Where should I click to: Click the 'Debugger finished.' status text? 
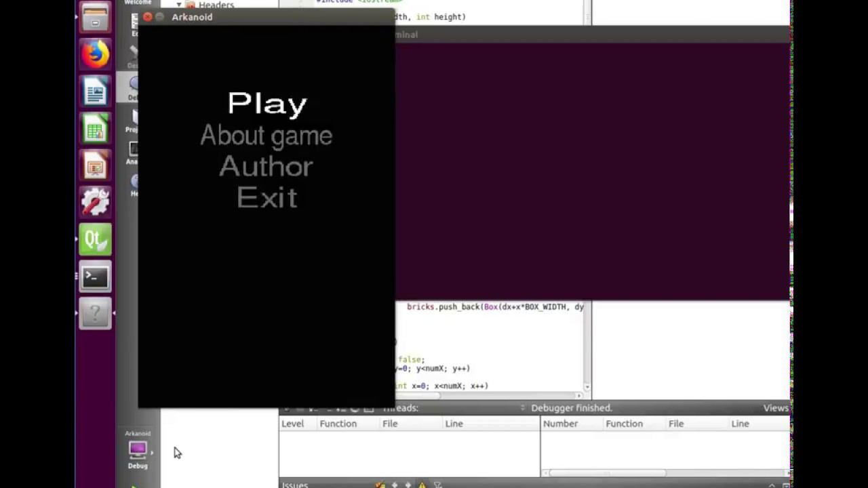(572, 408)
